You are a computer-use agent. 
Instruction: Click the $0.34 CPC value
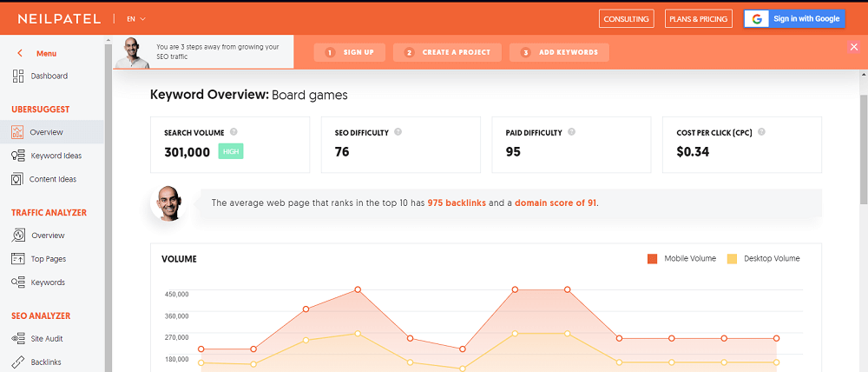(x=693, y=151)
